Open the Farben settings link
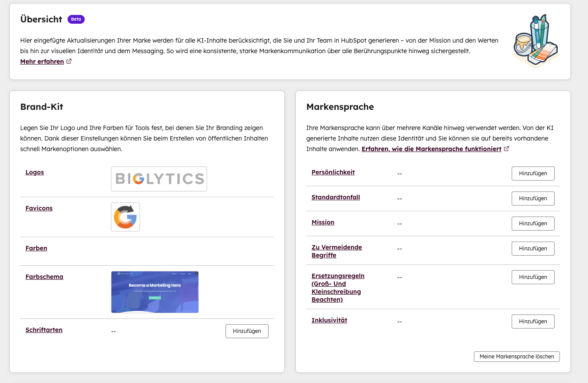 [36, 248]
